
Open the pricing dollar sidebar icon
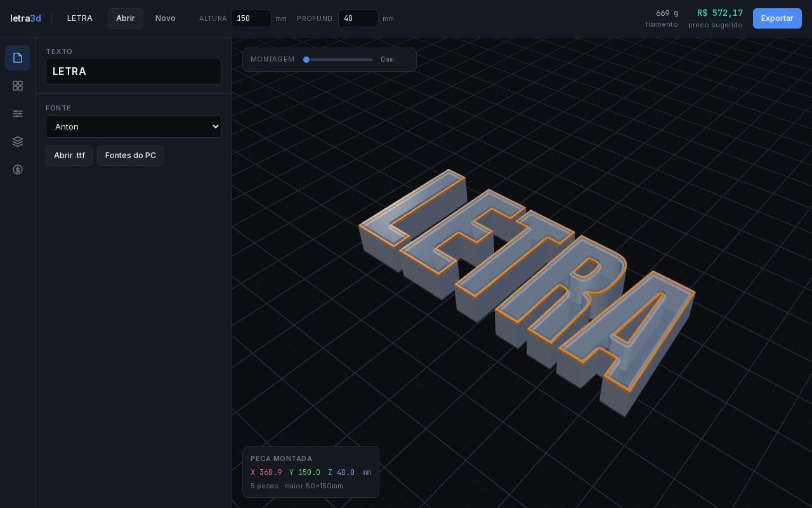[18, 170]
